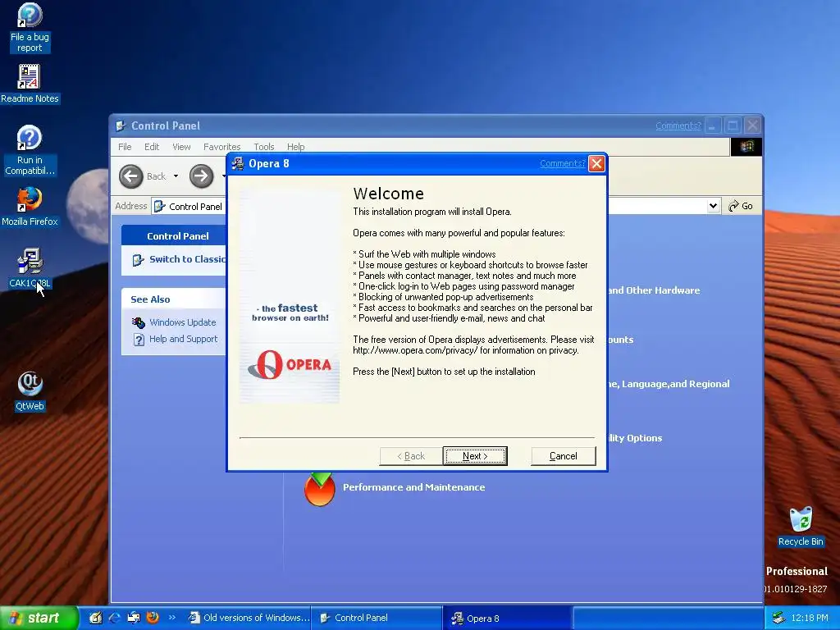Click the Show Desktop quick launch icon
Image resolution: width=840 pixels, height=630 pixels.
click(x=95, y=618)
